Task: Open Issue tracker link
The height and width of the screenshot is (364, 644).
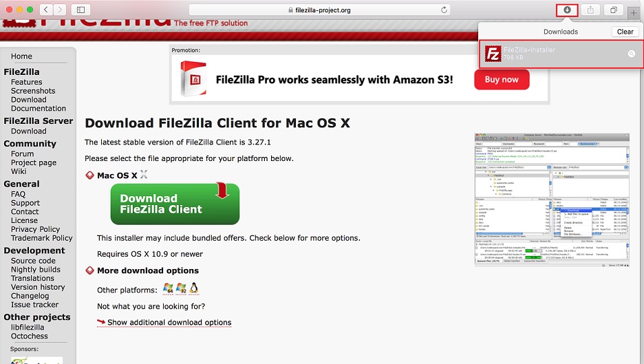Action: pos(34,304)
